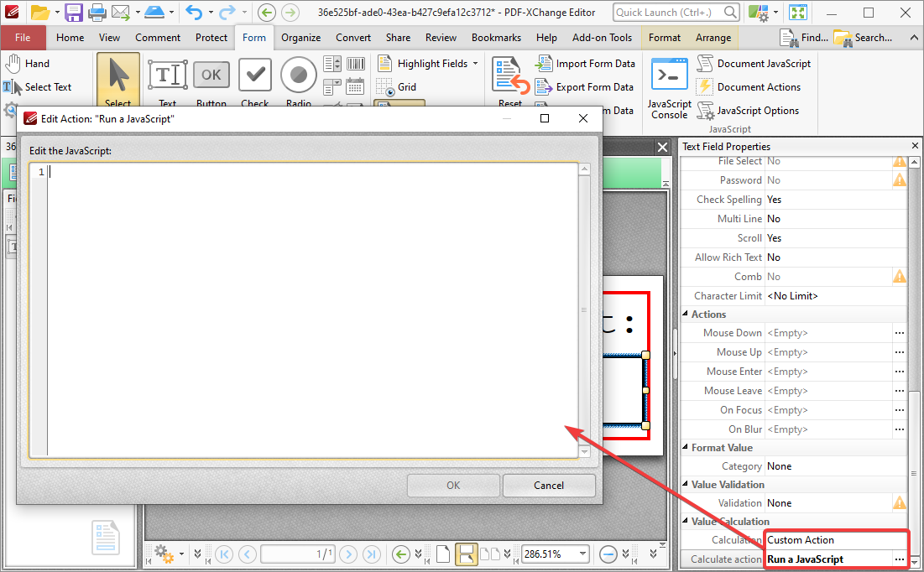924x572 pixels.
Task: Open the JavaScript Console
Action: click(670, 88)
